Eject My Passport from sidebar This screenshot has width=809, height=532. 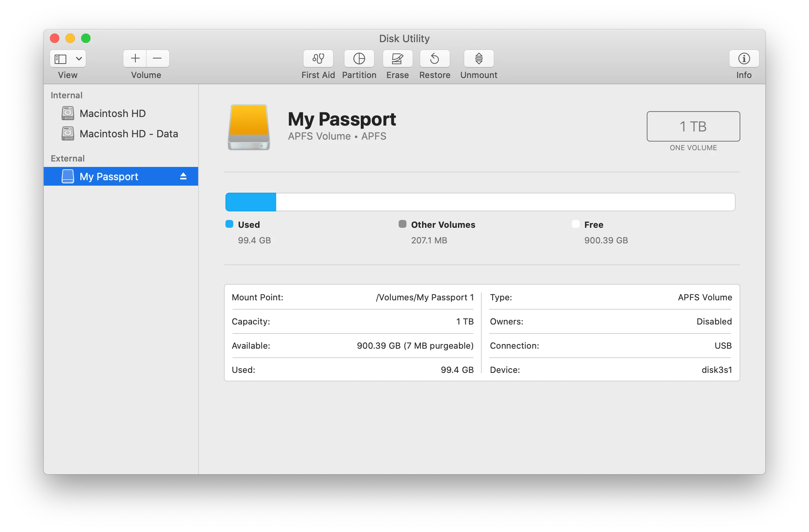(183, 176)
